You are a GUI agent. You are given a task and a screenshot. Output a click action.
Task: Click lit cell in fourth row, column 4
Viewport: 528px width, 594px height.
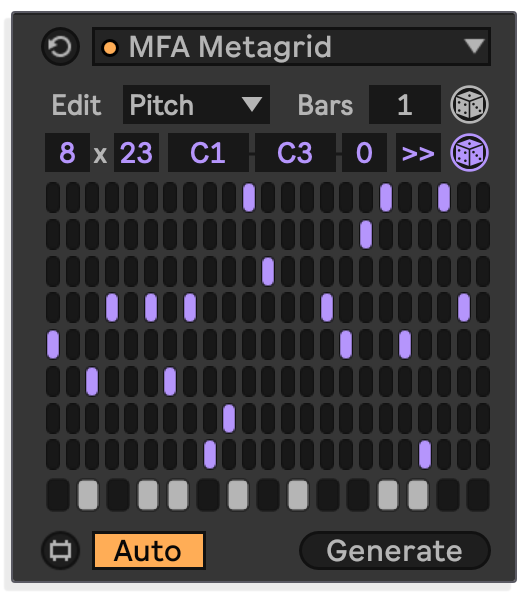point(112,308)
